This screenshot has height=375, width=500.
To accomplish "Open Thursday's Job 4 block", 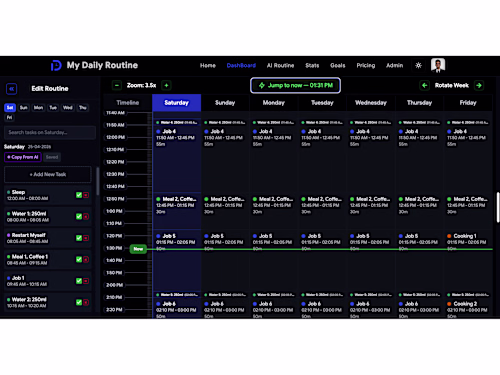I will pos(419,159).
